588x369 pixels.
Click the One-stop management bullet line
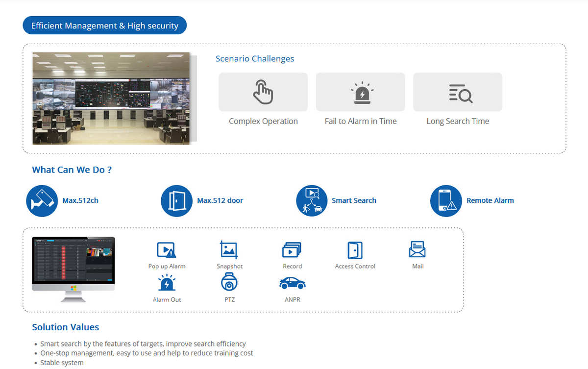[147, 353]
